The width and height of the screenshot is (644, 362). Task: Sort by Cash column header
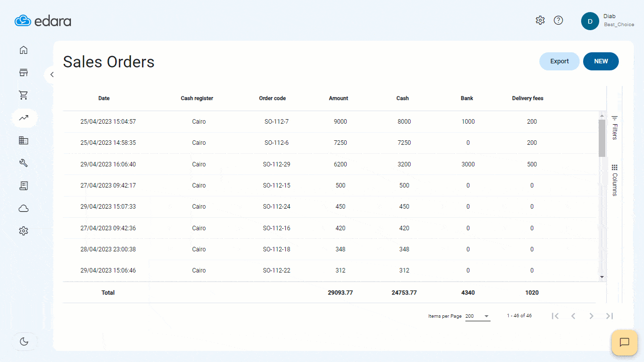click(x=403, y=99)
